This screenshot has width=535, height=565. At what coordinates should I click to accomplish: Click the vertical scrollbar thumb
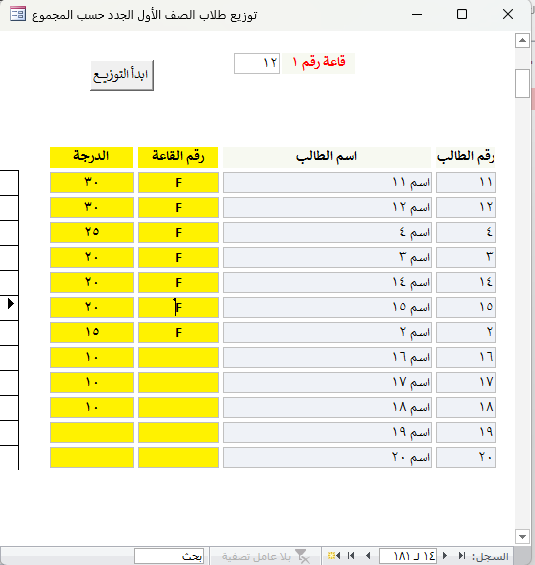[x=522, y=84]
